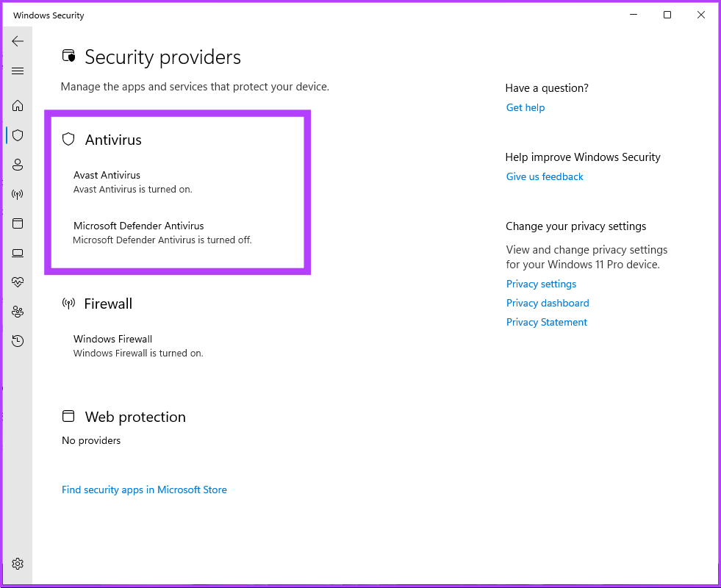Go to Home in sidebar
The image size is (721, 588).
(x=18, y=105)
